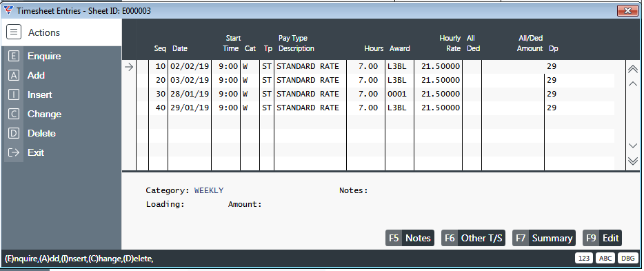This screenshot has width=644, height=271.
Task: Close the Timesheet Entries window
Action: pyautogui.click(x=627, y=10)
